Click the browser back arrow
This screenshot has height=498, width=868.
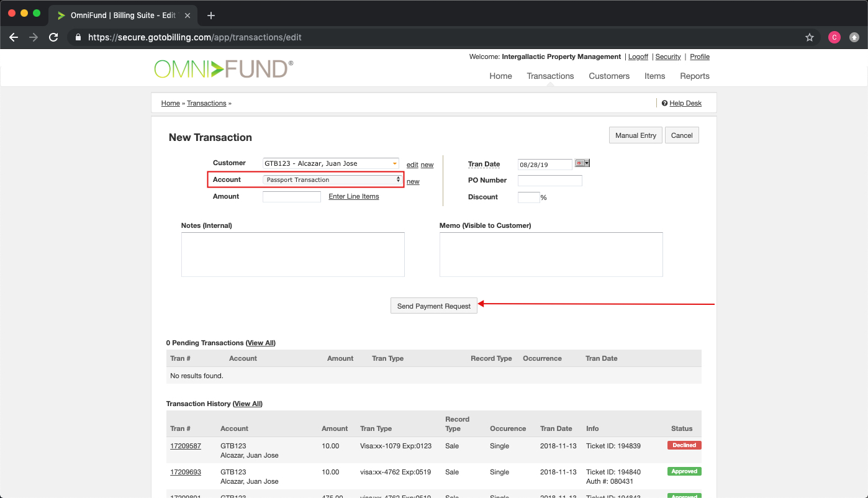pyautogui.click(x=14, y=37)
